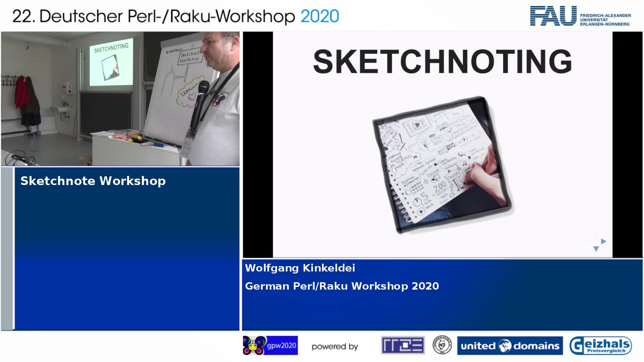Click the Sketchnote Workshop title text

[93, 181]
